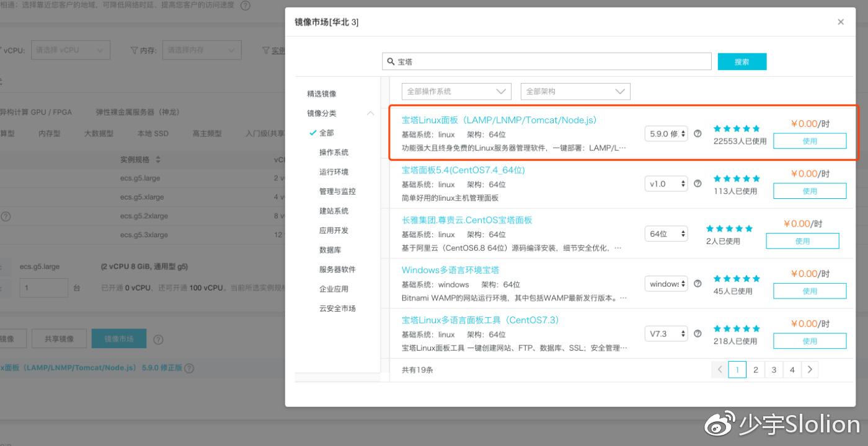The image size is (868, 446).
Task: Open the V7.3 version dropdown
Action: coord(666,334)
